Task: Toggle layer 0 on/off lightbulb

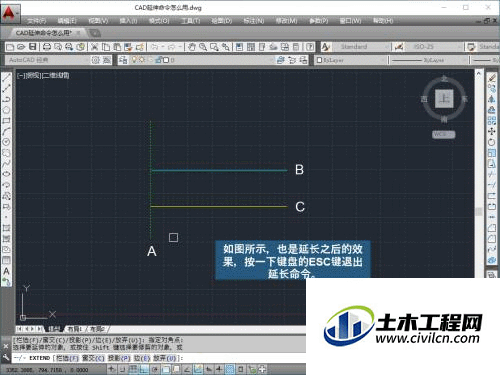Action: coord(134,60)
